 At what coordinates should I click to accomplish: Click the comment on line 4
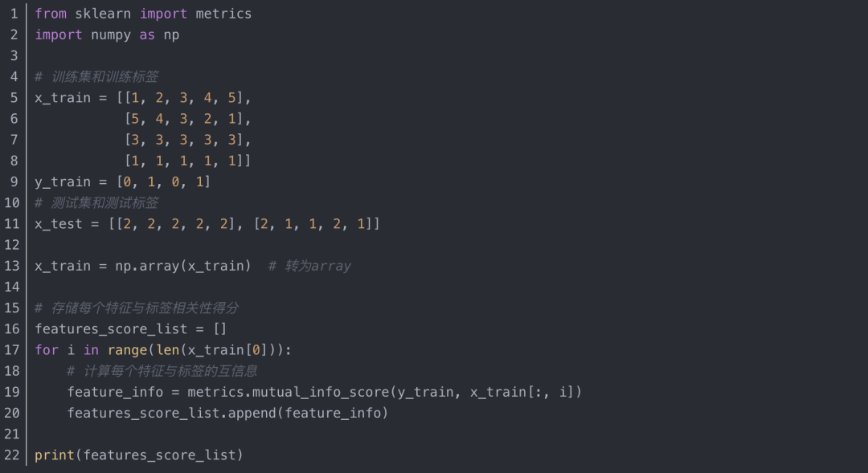tap(97, 77)
